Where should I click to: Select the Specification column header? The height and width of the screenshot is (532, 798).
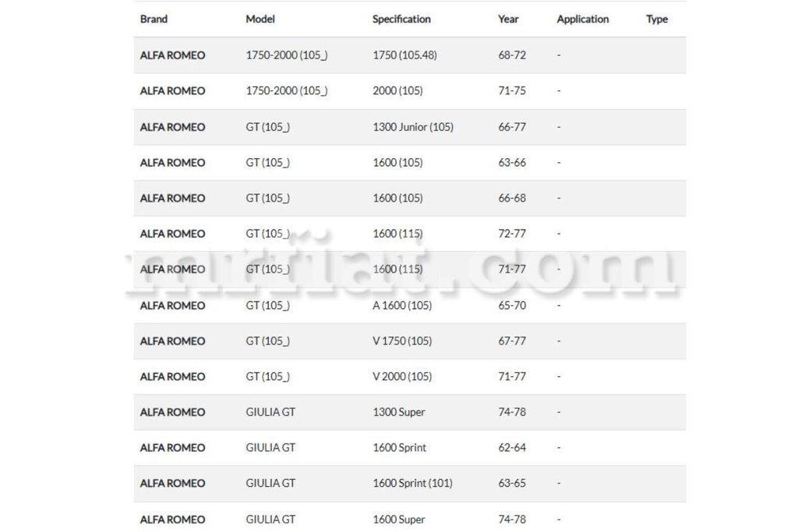pyautogui.click(x=401, y=19)
